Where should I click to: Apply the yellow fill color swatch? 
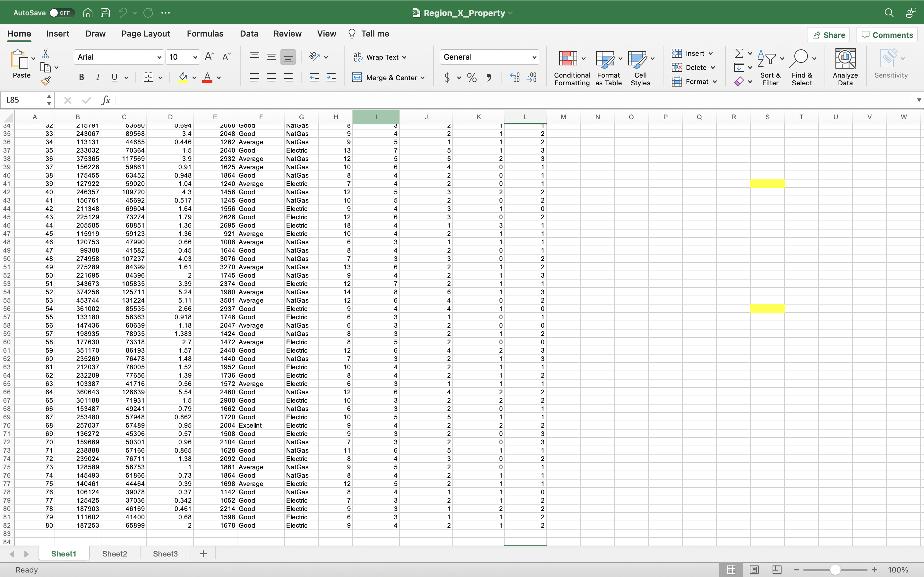coord(183,78)
